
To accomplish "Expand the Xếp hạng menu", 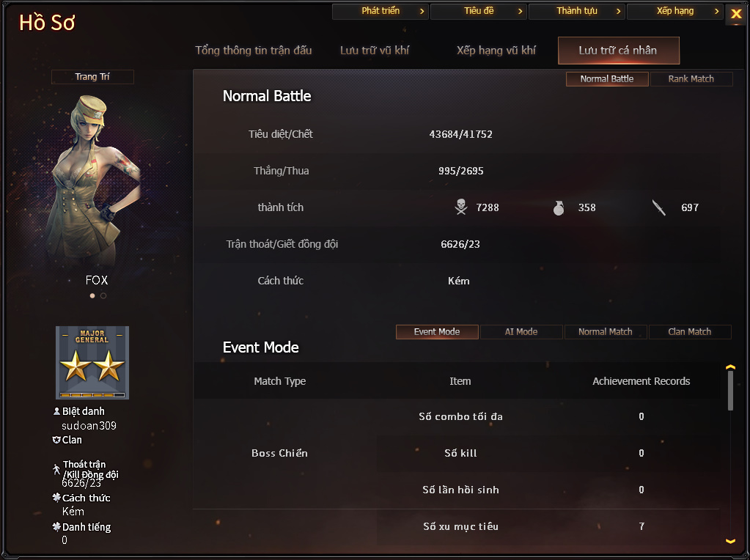I will point(675,11).
